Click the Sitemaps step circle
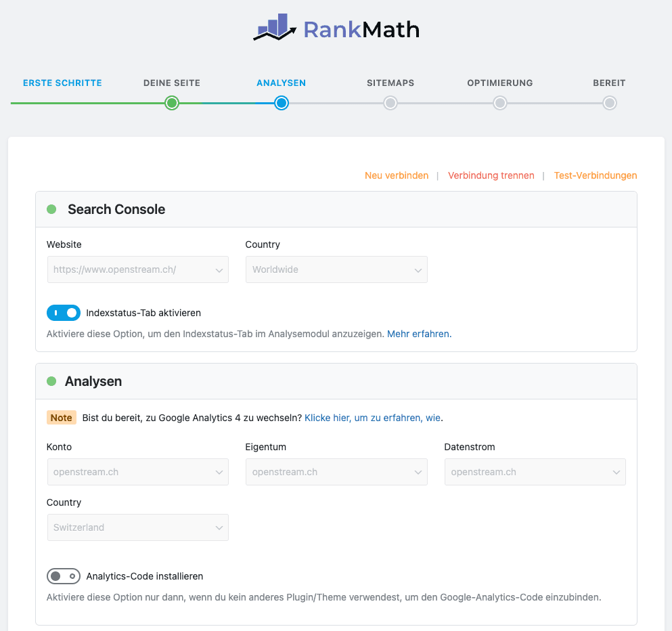The image size is (672, 631). [x=390, y=103]
